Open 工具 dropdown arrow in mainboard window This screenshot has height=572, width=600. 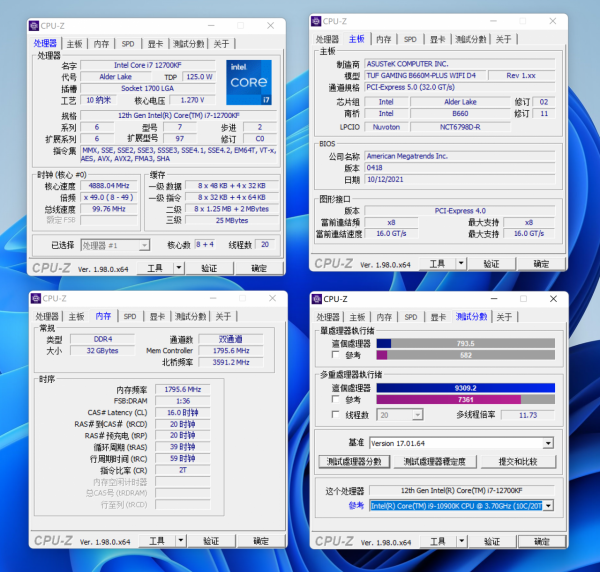(461, 264)
